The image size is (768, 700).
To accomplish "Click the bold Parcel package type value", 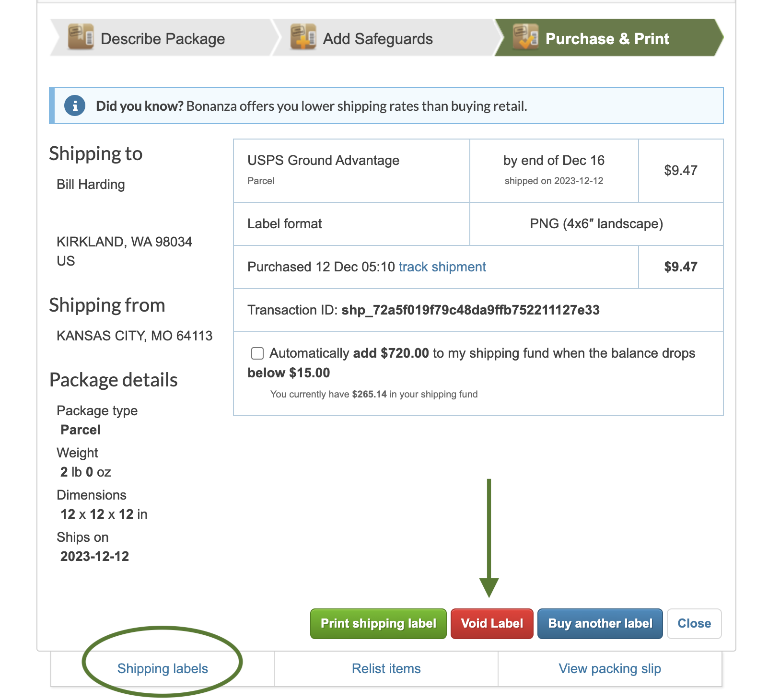I will pos(81,430).
